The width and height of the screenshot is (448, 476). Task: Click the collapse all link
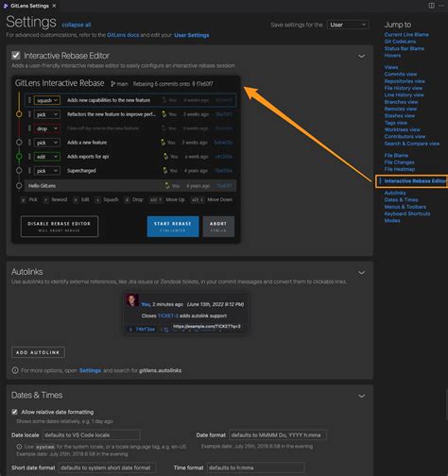point(77,25)
